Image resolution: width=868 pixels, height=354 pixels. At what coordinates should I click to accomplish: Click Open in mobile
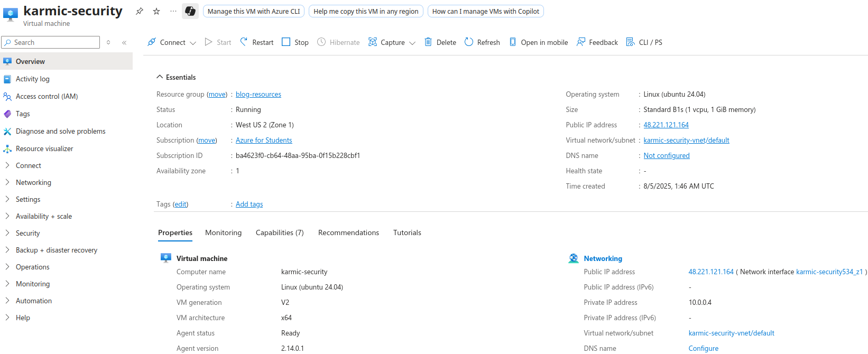coord(538,42)
